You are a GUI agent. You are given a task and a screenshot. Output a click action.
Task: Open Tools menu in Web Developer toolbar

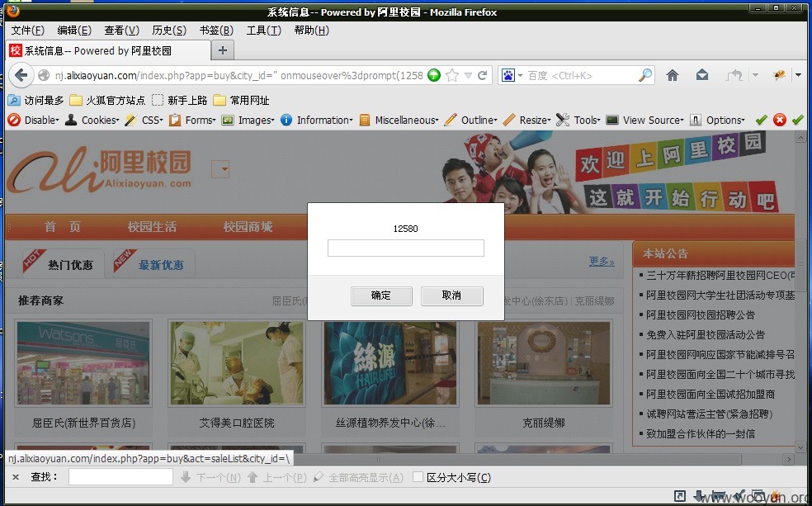click(578, 121)
